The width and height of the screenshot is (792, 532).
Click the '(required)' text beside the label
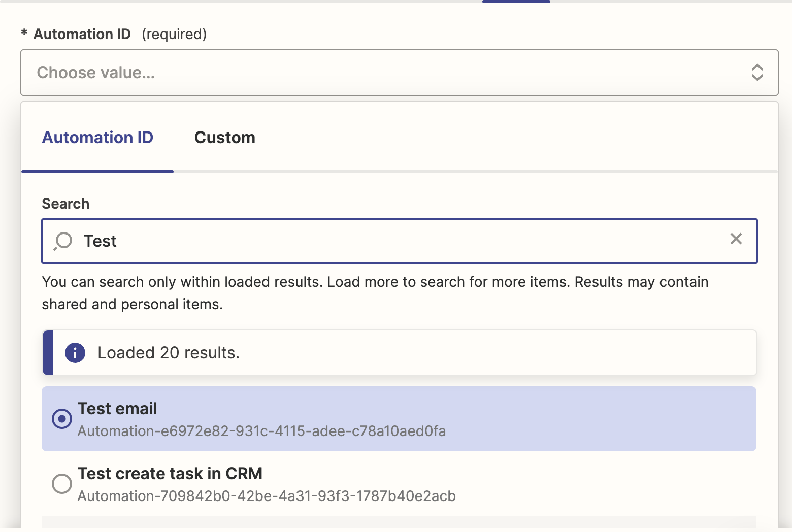[174, 34]
